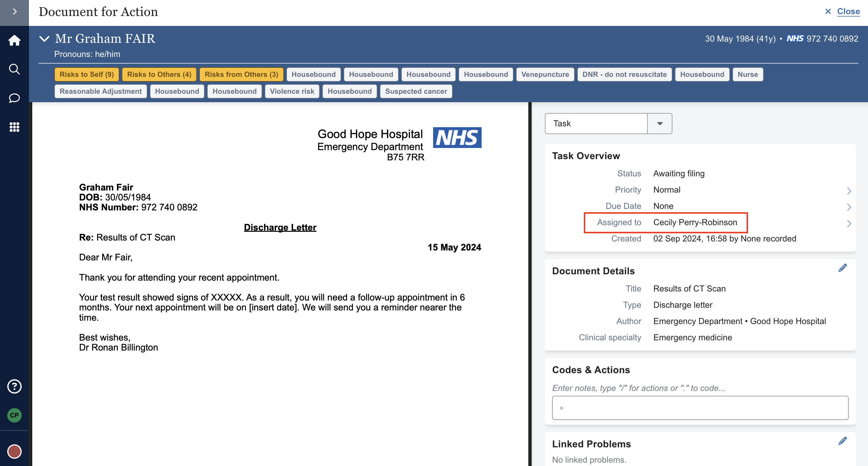Select the Risks to Self (9) tag
Screen dimensions: 868x466
[86, 74]
